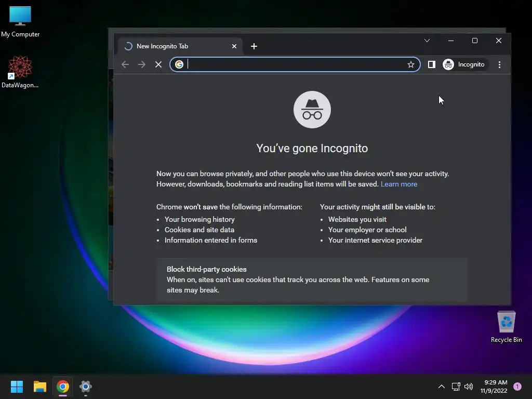
Task: Select the New Incognito Tab tab
Action: pos(180,46)
